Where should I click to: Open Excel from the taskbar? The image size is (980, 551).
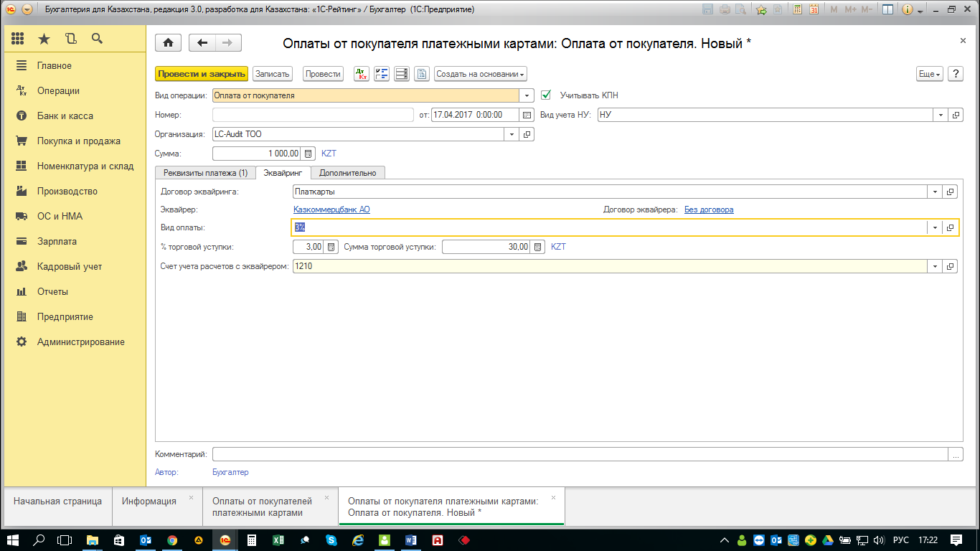point(278,540)
